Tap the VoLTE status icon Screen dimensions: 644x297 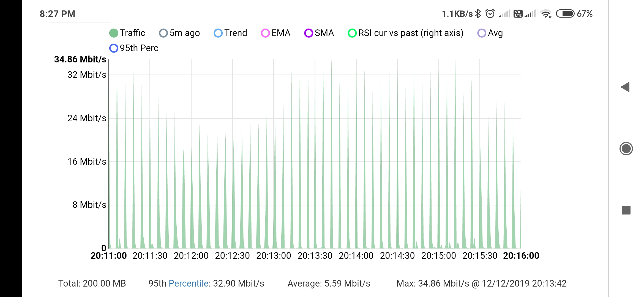tap(518, 13)
